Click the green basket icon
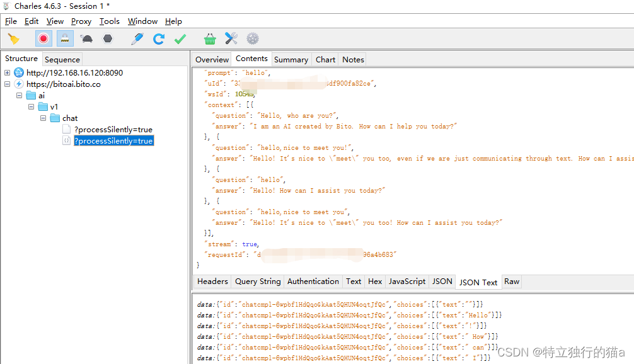Image resolution: width=634 pixels, height=364 pixels. (x=210, y=39)
